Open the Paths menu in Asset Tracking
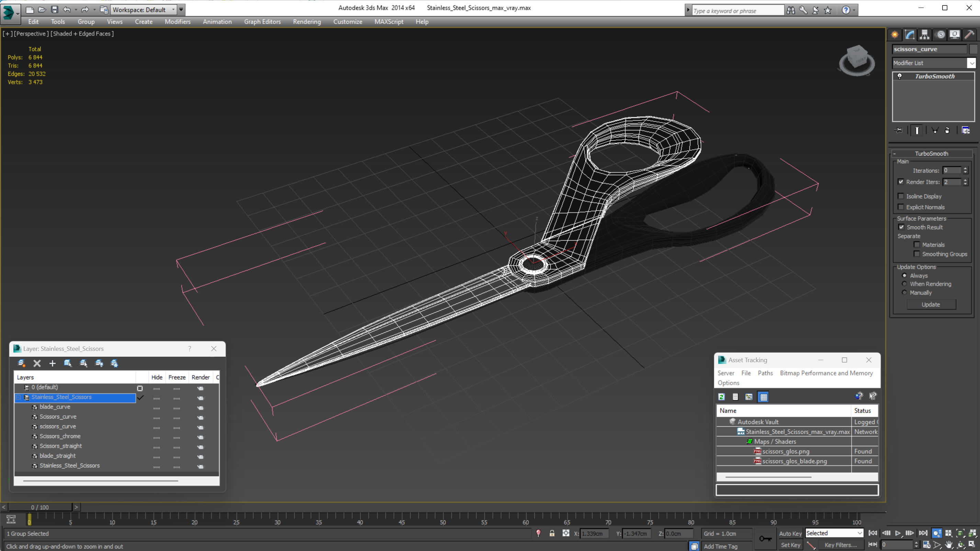 point(765,373)
